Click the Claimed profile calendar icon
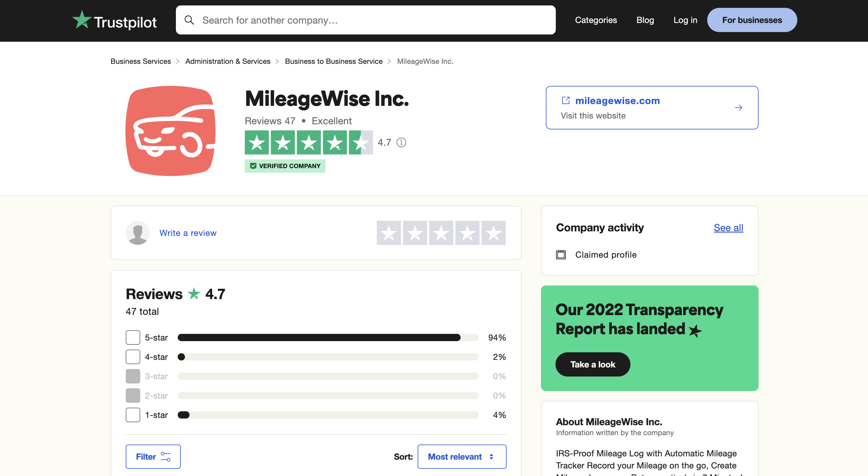 [x=561, y=255]
